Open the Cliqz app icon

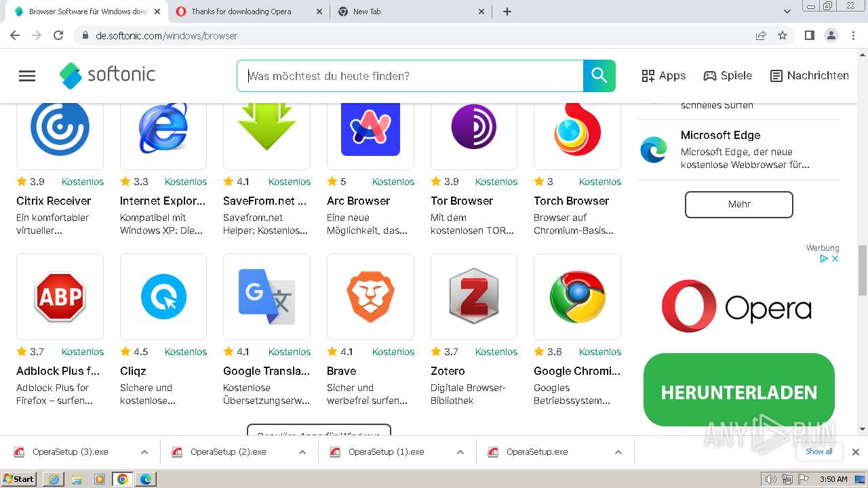click(163, 297)
